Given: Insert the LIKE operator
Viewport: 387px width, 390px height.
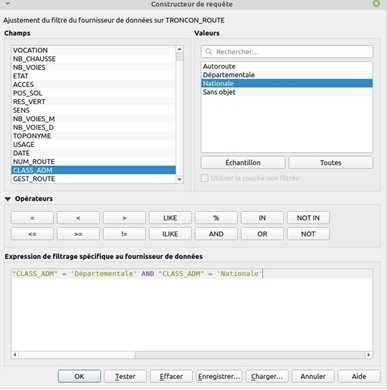Looking at the screenshot, I should pyautogui.click(x=170, y=218).
